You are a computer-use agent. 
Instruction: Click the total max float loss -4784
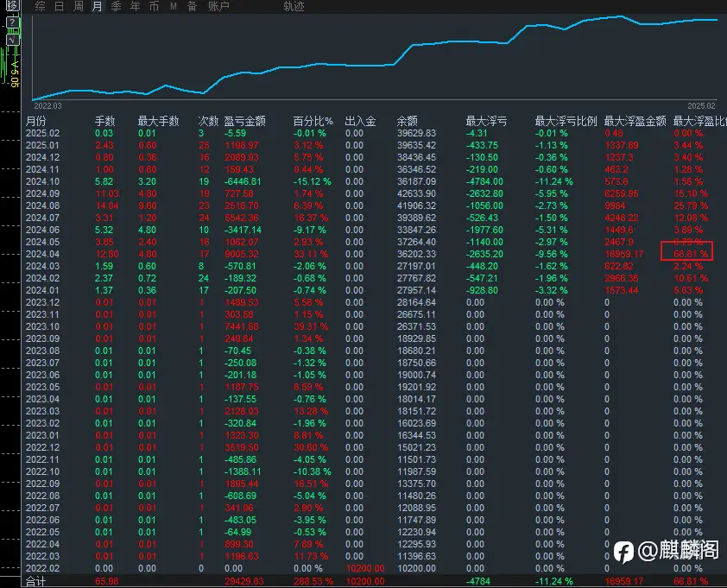click(x=478, y=581)
